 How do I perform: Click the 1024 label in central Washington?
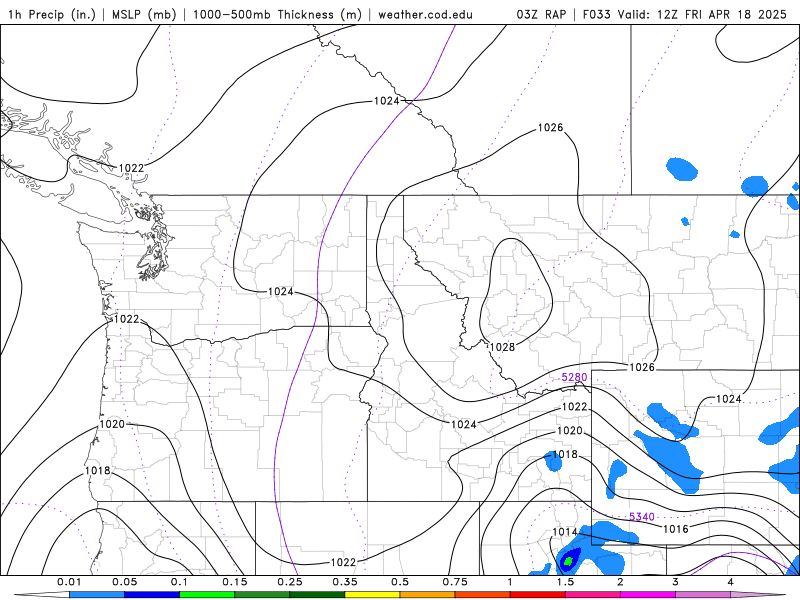pos(281,291)
